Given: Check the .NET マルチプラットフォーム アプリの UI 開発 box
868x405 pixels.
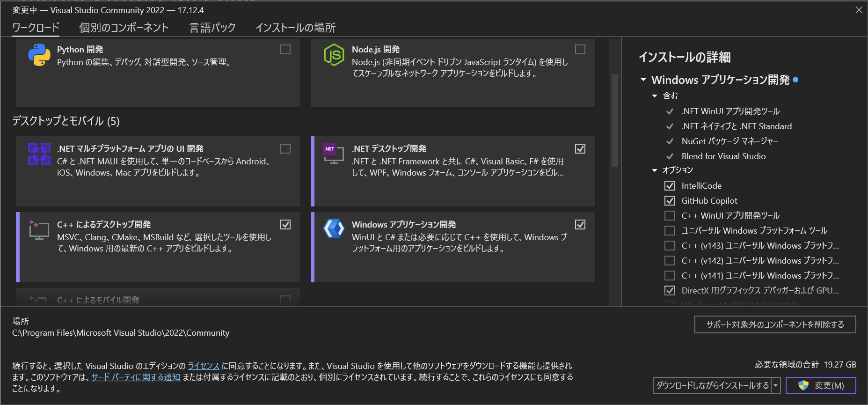Looking at the screenshot, I should 285,149.
